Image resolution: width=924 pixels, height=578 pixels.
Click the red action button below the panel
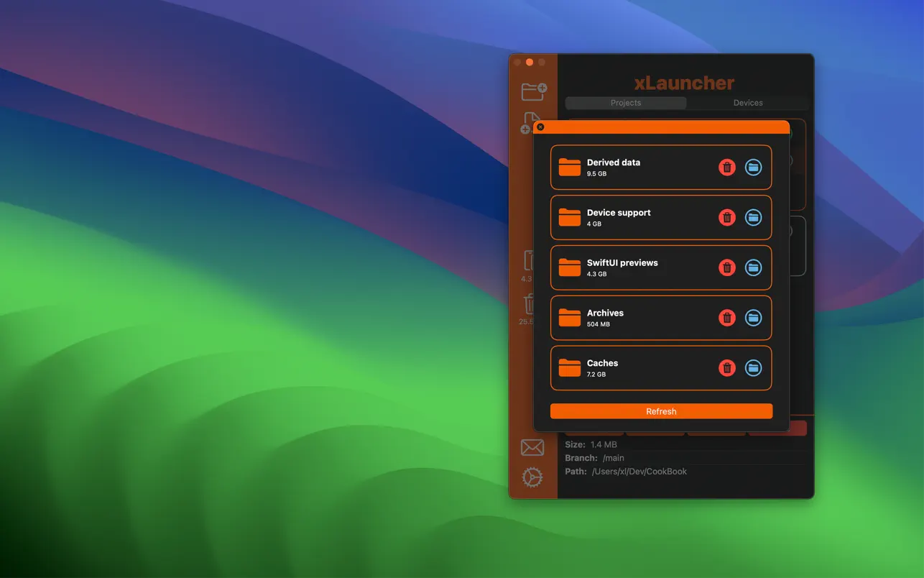778,428
